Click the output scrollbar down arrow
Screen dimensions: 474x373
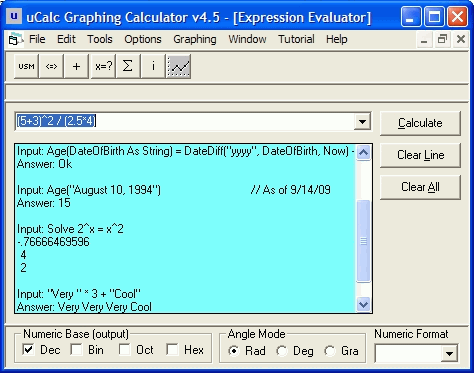(363, 304)
